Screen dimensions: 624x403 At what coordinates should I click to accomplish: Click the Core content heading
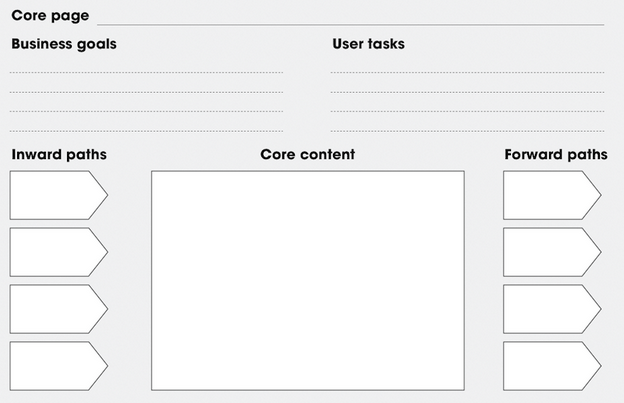308,155
